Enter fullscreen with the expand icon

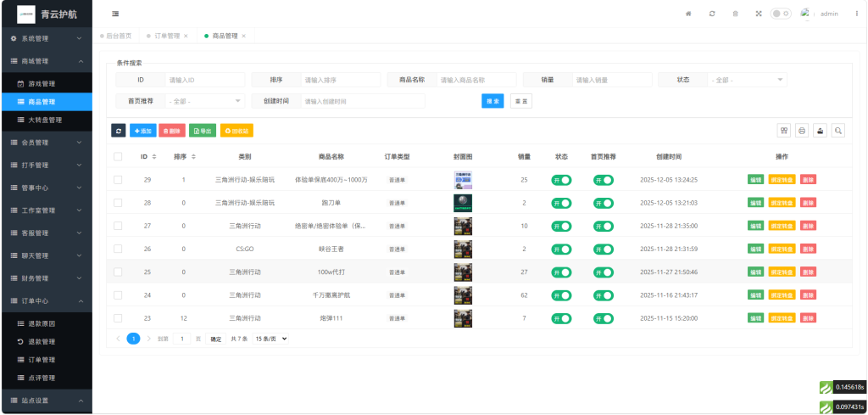(759, 14)
